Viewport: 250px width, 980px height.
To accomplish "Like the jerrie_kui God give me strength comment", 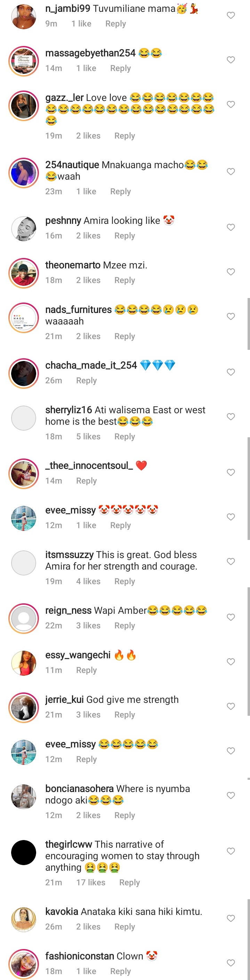I will tap(231, 706).
